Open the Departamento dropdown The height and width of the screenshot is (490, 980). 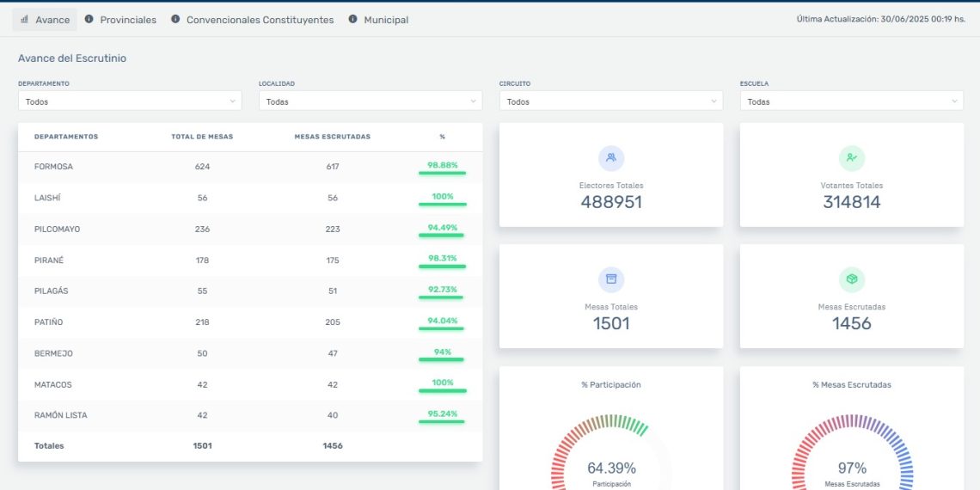coord(130,101)
